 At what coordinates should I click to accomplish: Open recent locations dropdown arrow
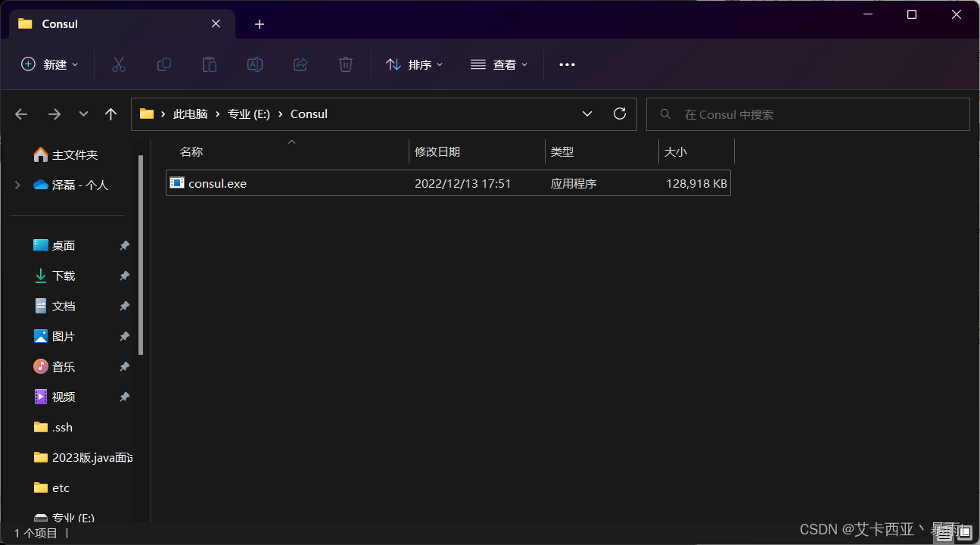[x=83, y=114]
